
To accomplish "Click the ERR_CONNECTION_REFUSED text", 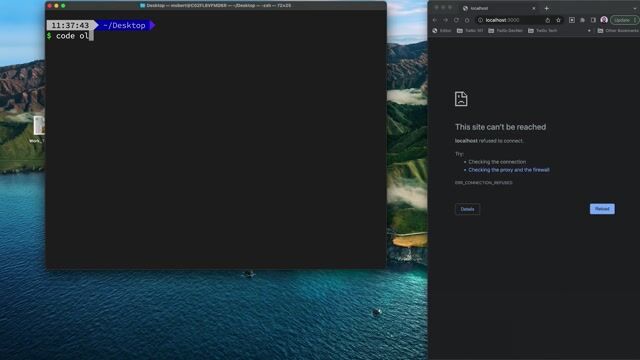I will (484, 183).
